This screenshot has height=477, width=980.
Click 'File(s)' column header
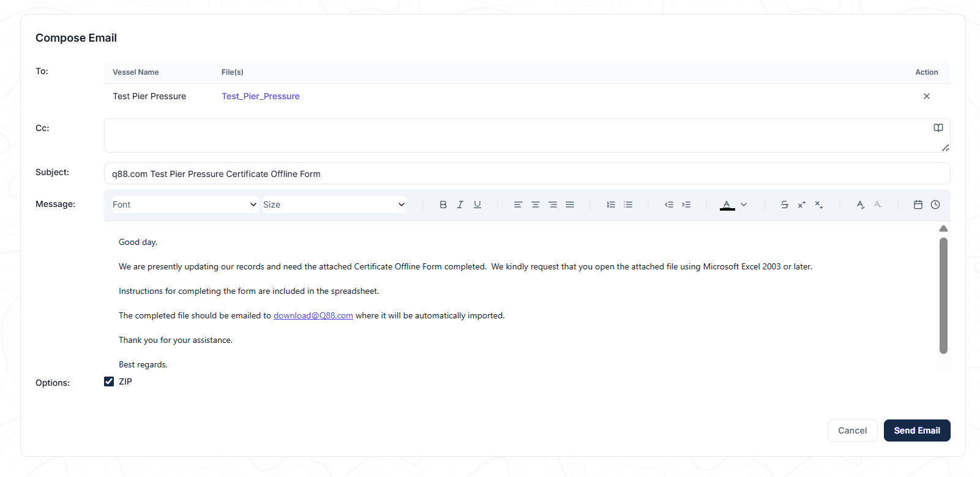pyautogui.click(x=233, y=72)
